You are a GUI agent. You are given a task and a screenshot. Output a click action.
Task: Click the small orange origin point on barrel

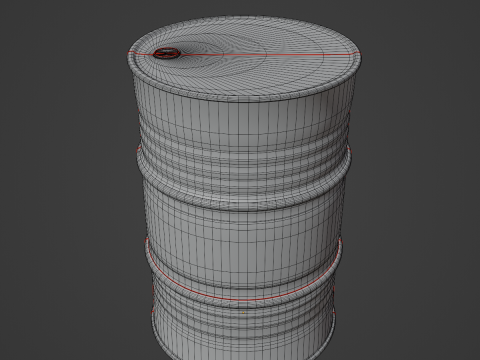pyautogui.click(x=243, y=313)
